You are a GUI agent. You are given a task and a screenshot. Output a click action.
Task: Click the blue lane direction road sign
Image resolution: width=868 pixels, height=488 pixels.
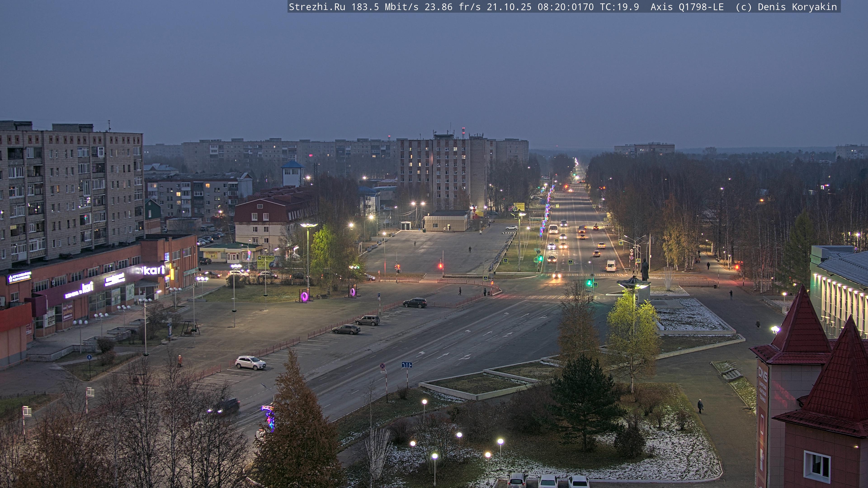(x=407, y=365)
